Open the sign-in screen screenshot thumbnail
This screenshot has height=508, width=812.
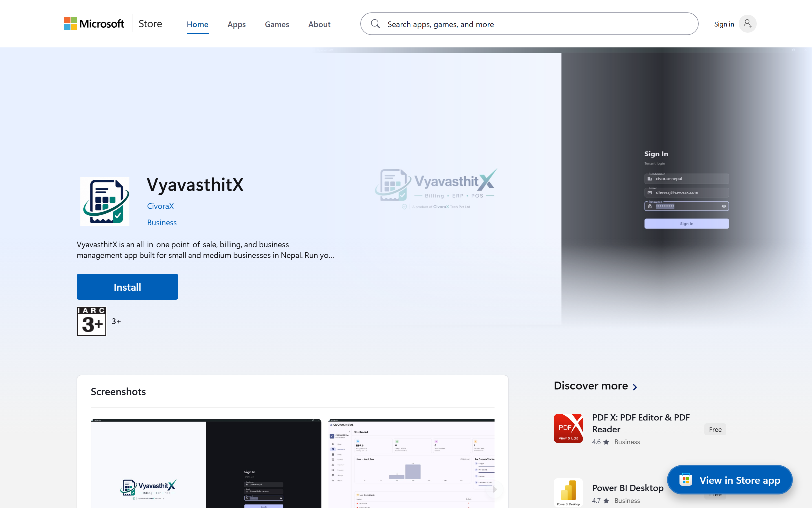coord(206,463)
